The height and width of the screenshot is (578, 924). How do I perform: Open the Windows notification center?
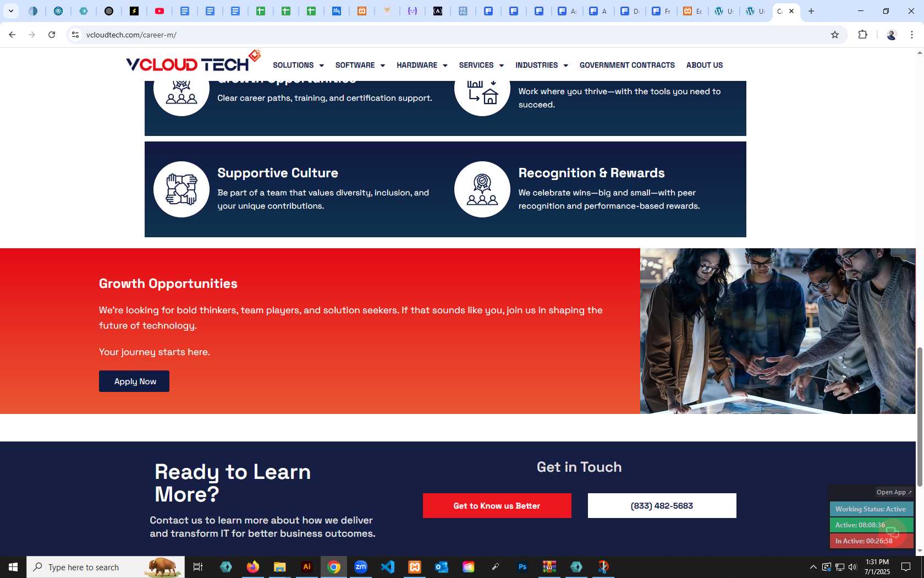click(x=906, y=567)
